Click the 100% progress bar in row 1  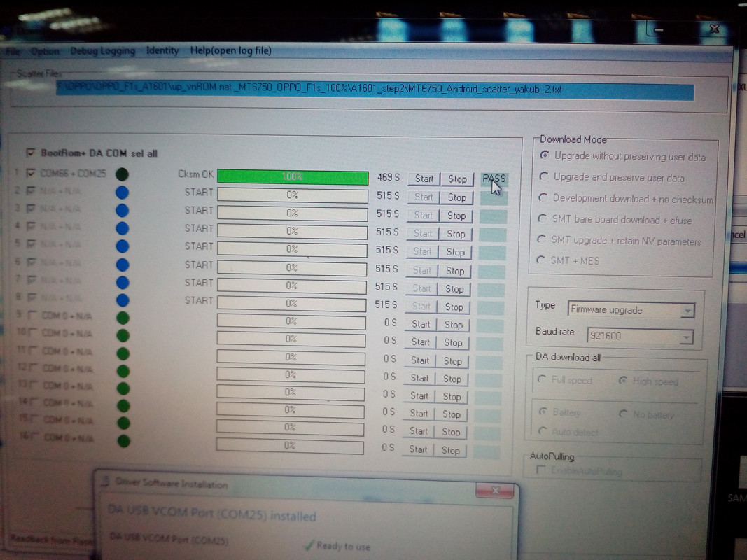pyautogui.click(x=293, y=176)
